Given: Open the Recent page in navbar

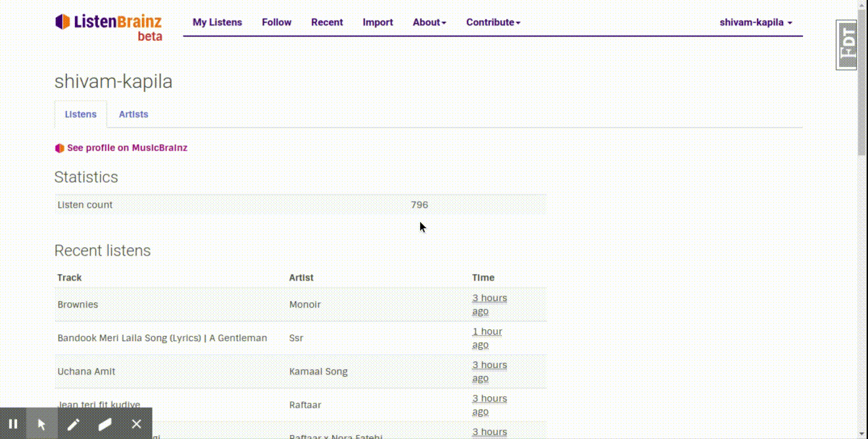Looking at the screenshot, I should coord(327,22).
